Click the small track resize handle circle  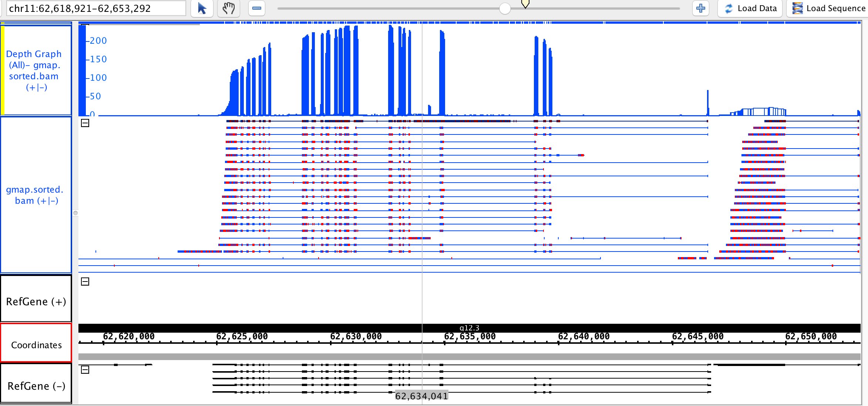point(75,213)
